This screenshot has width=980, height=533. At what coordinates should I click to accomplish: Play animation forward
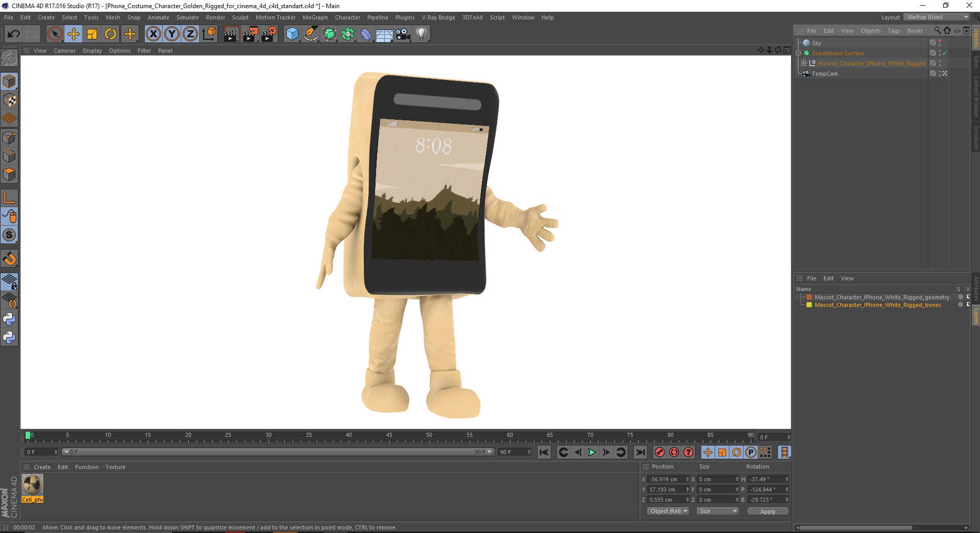[x=592, y=452]
